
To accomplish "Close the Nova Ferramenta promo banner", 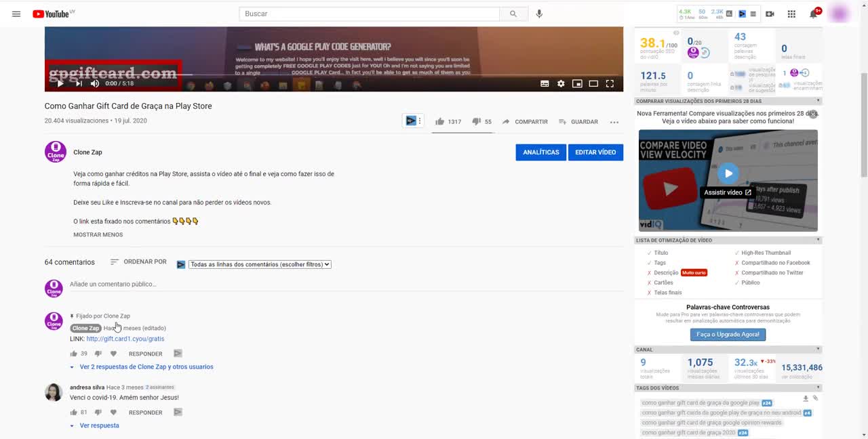I will pos(813,114).
